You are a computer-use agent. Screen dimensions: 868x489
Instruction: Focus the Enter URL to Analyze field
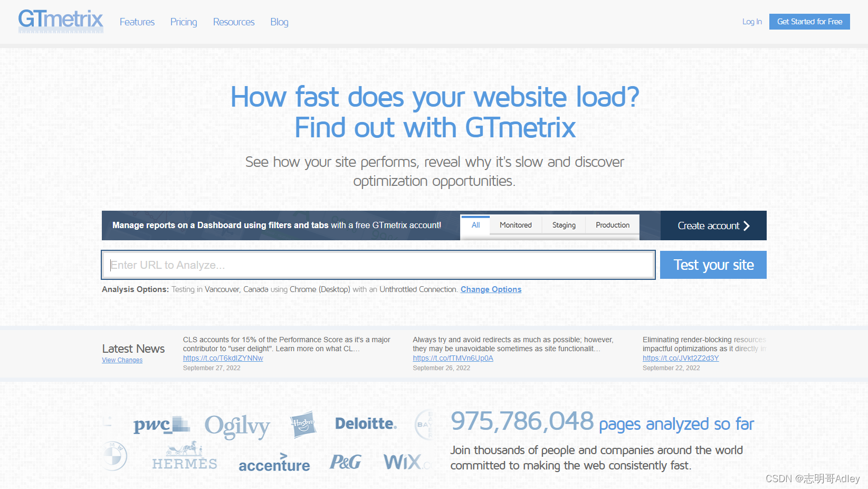[378, 265]
